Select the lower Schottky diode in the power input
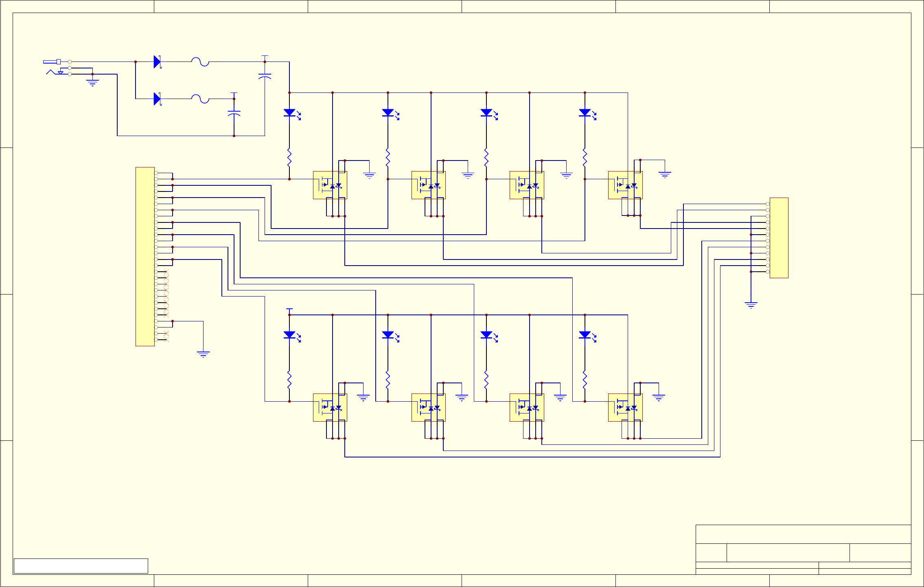The height and width of the screenshot is (587, 924). click(157, 99)
